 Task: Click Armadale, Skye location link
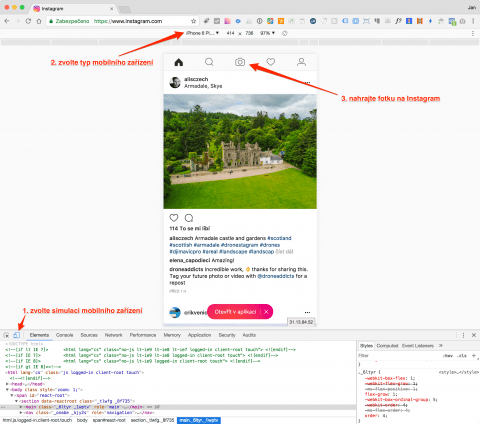(203, 86)
